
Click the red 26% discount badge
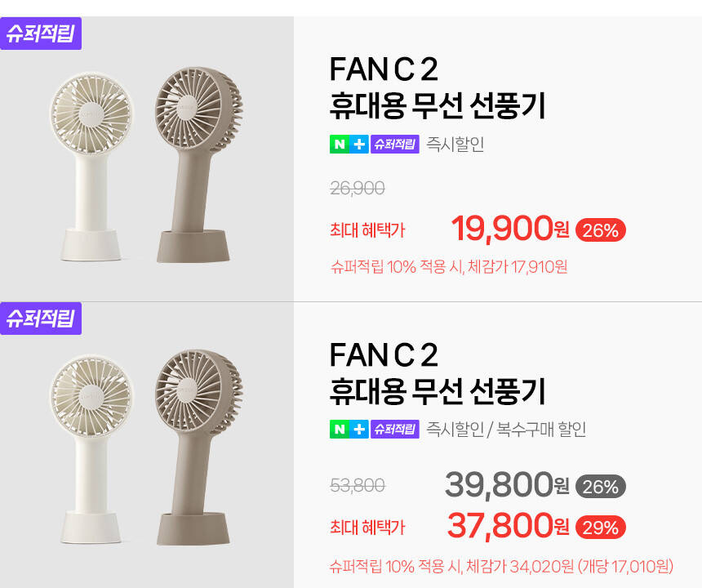pyautogui.click(x=601, y=230)
